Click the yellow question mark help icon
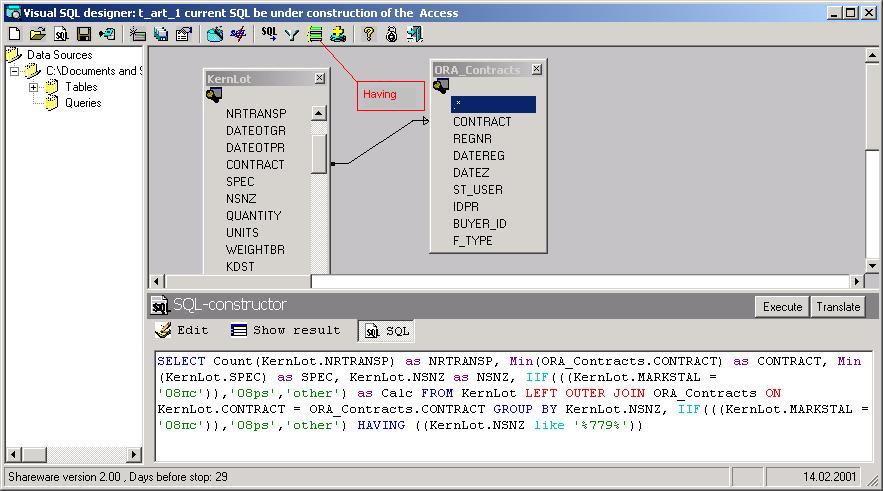 [x=368, y=34]
